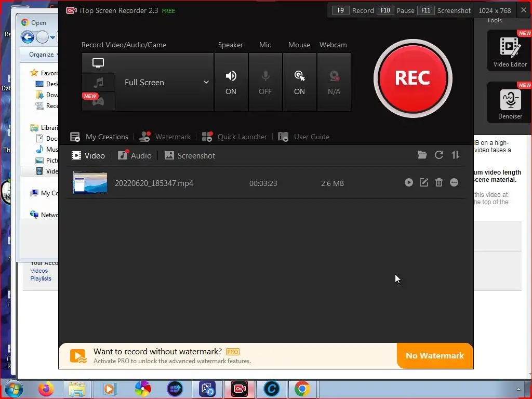Open the colorful pinwheel app on taskbar

point(142,389)
